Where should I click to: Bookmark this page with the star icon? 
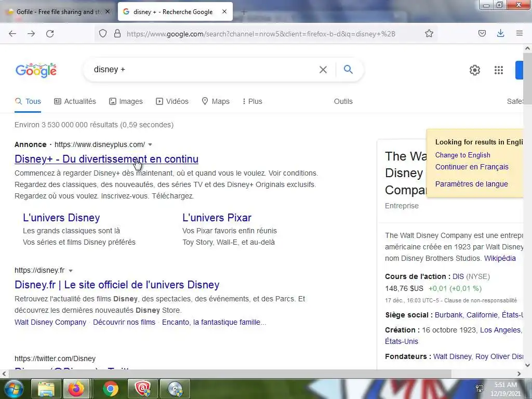(429, 34)
